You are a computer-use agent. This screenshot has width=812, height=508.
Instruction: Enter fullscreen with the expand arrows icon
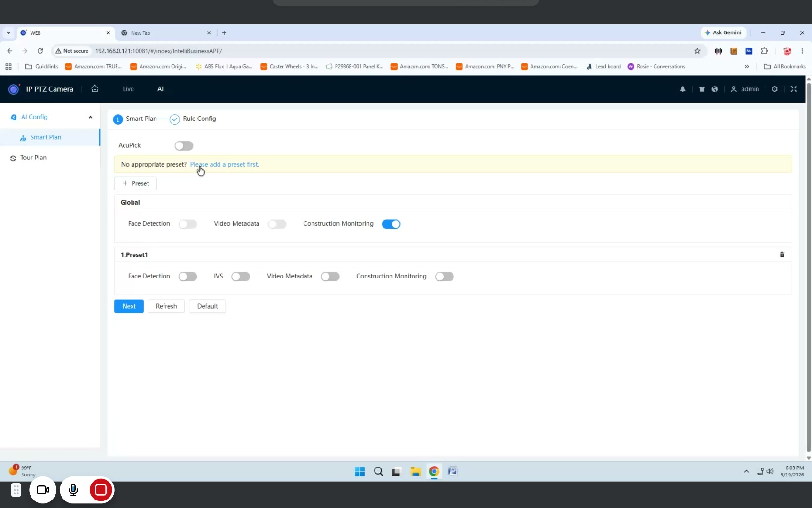[794, 89]
